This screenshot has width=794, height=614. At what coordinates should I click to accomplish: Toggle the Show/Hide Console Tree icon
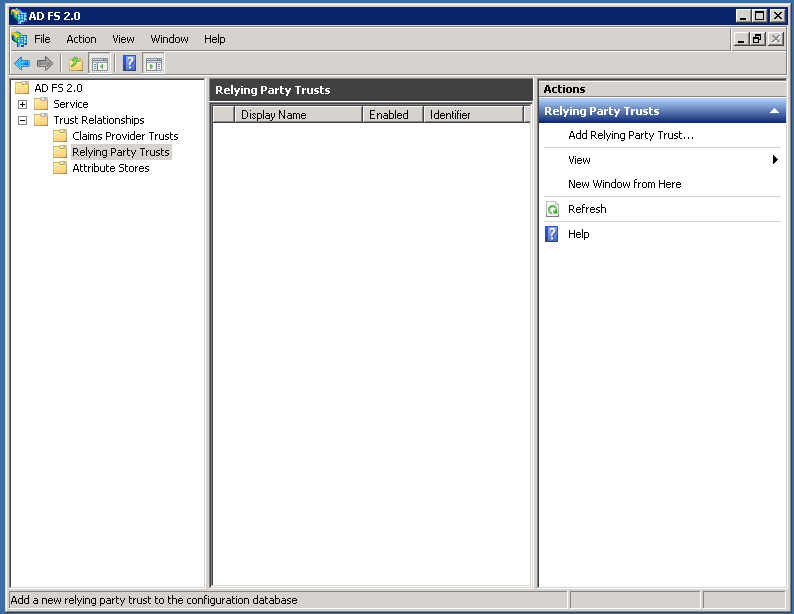click(x=100, y=64)
